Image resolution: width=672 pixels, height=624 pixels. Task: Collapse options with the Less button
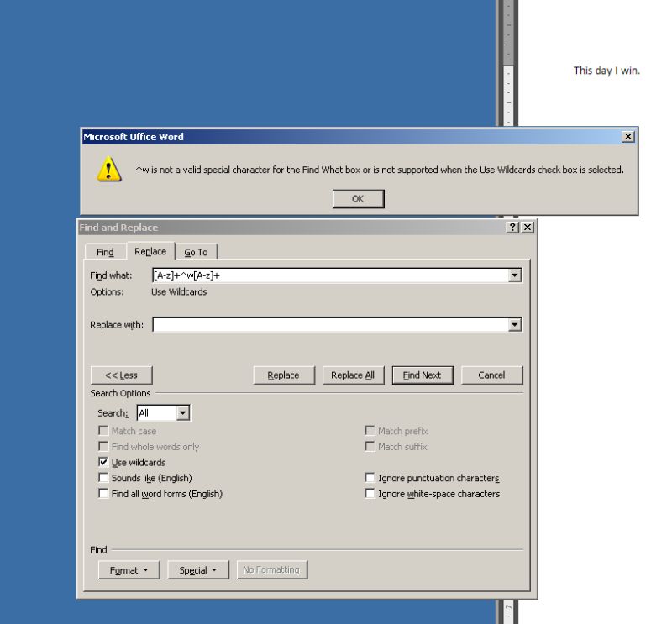121,375
